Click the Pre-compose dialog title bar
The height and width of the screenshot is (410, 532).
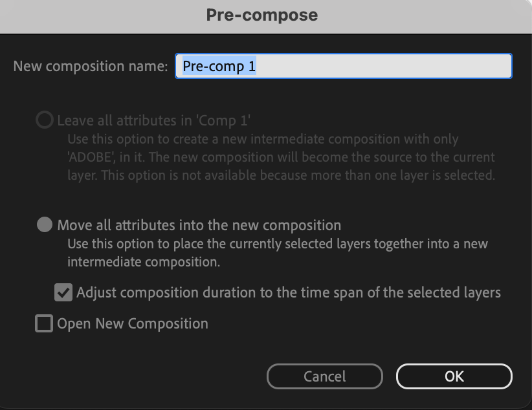(262, 15)
